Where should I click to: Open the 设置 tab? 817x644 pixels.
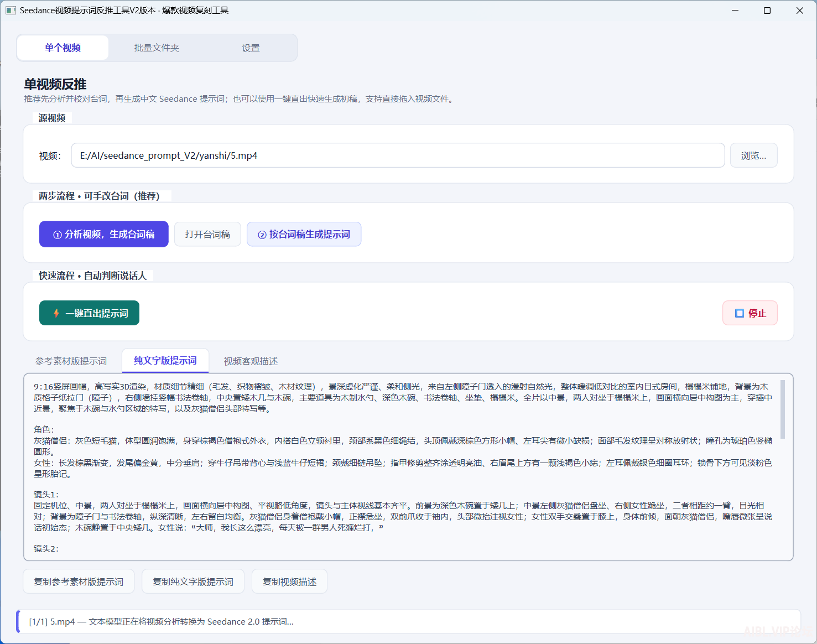coord(251,48)
